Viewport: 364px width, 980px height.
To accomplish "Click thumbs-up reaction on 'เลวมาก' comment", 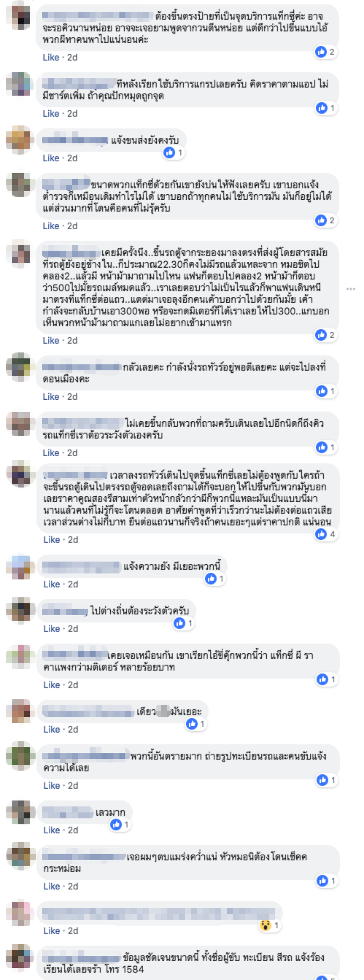I will [x=116, y=824].
